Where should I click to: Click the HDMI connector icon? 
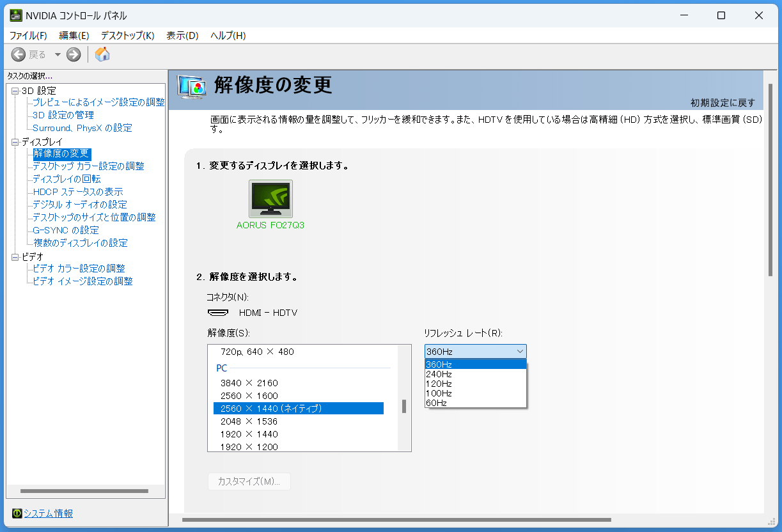tap(219, 313)
